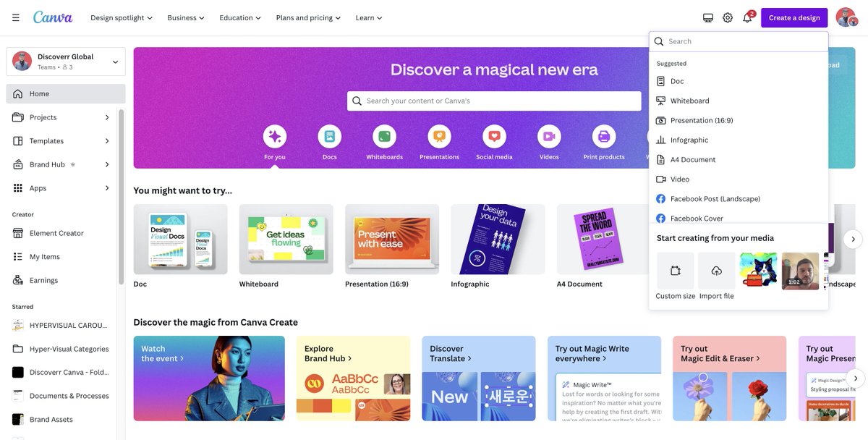The height and width of the screenshot is (440, 868).
Task: Select the Social media heart icon
Action: (494, 136)
